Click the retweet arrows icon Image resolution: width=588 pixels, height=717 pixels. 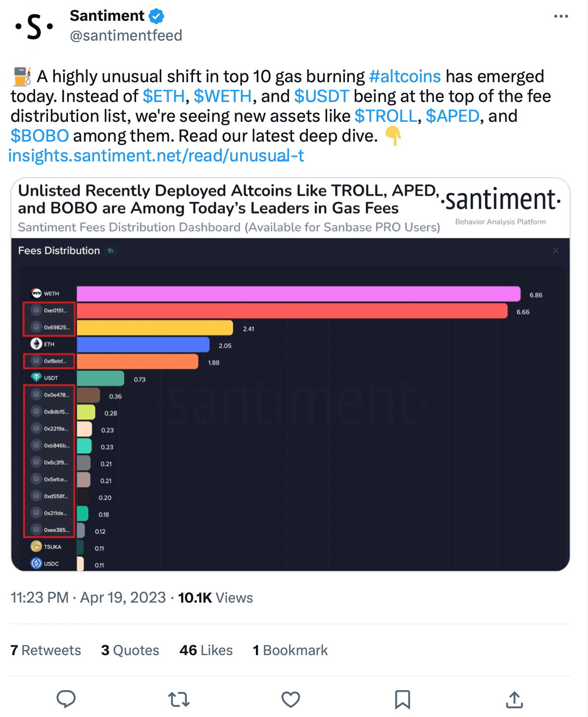point(179,699)
